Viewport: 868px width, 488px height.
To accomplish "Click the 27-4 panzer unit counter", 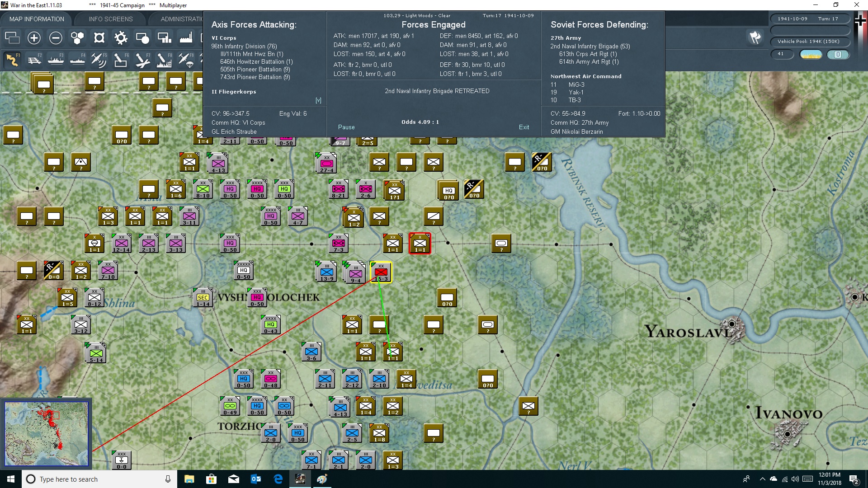I will pos(326,163).
